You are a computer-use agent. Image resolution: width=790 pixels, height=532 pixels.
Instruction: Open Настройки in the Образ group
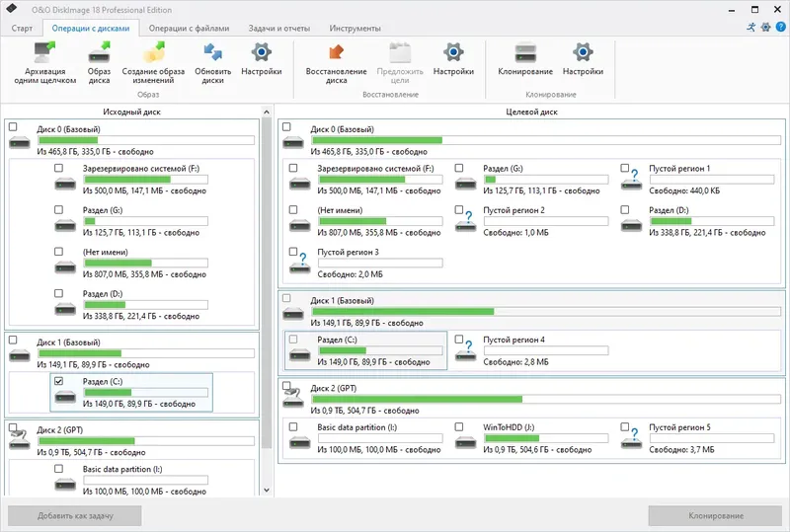(x=261, y=59)
